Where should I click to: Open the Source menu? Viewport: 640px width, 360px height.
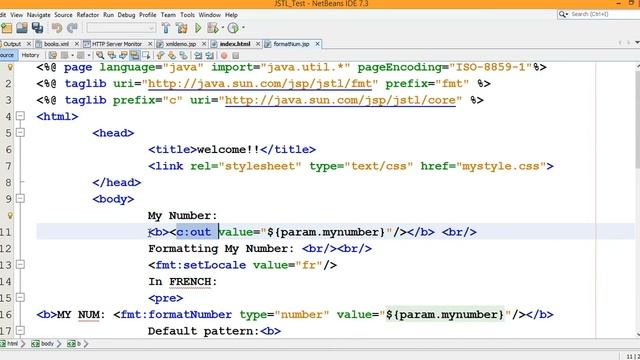pyautogui.click(x=63, y=15)
